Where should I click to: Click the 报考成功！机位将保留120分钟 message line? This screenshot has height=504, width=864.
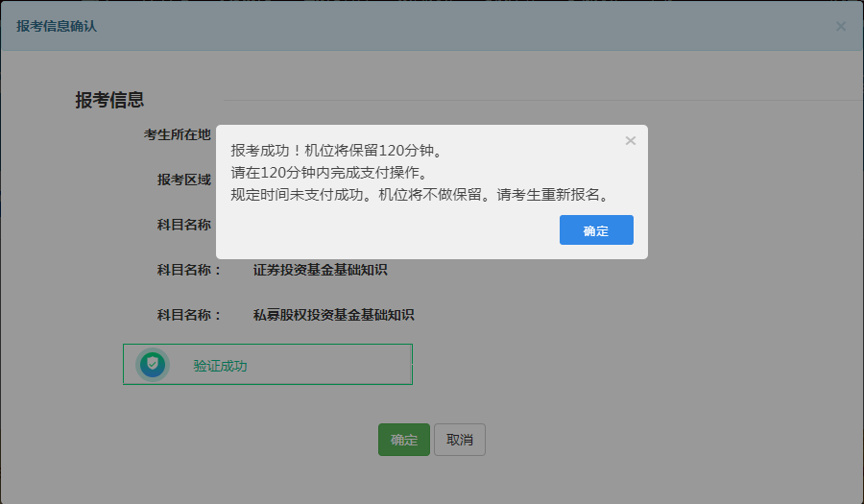click(336, 152)
